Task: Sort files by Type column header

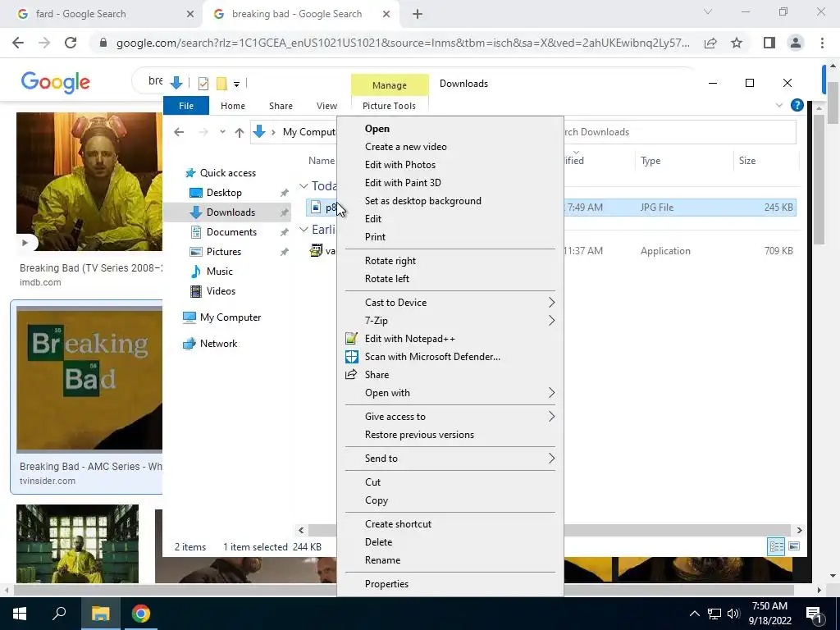Action: coord(684,161)
